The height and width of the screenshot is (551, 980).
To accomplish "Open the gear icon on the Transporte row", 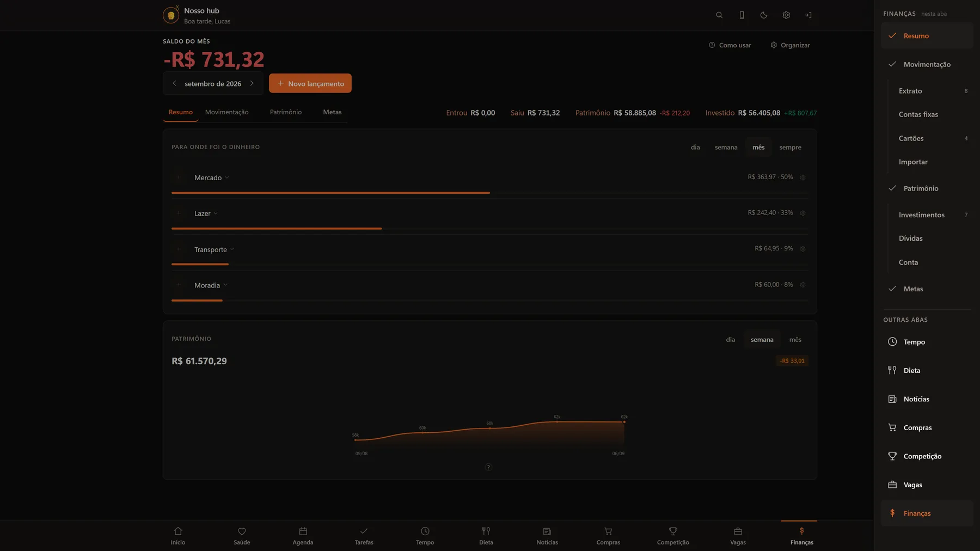I will (x=803, y=249).
